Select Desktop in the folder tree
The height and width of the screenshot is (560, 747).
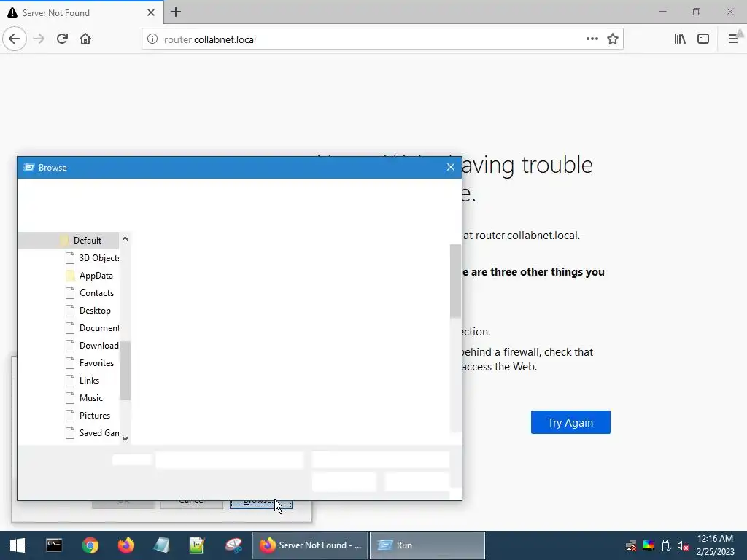(88, 311)
